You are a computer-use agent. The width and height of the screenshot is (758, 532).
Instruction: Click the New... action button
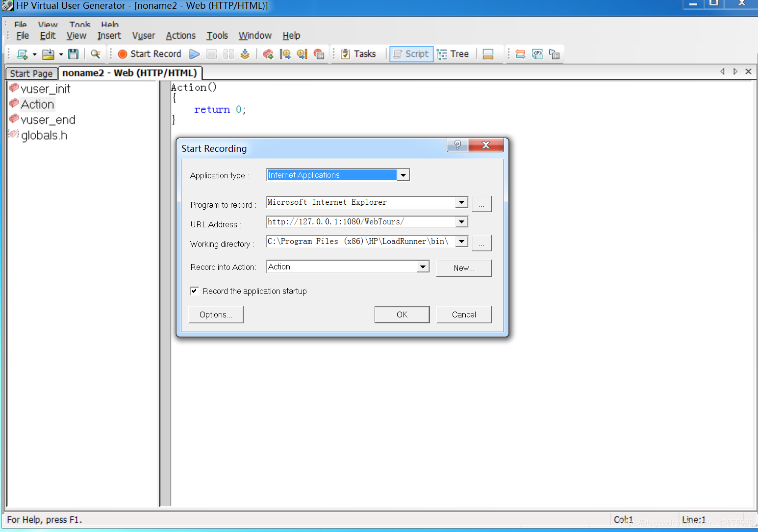click(464, 268)
